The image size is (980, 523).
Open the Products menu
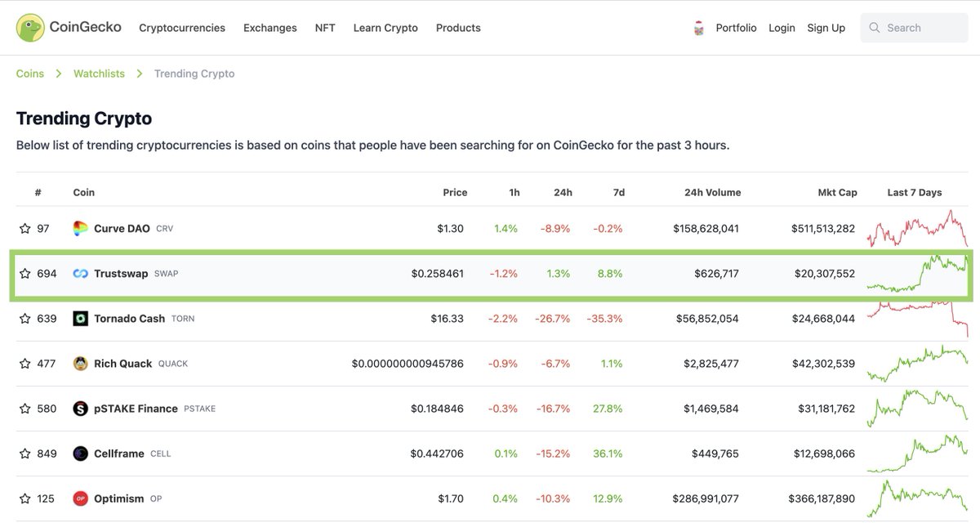click(x=458, y=28)
